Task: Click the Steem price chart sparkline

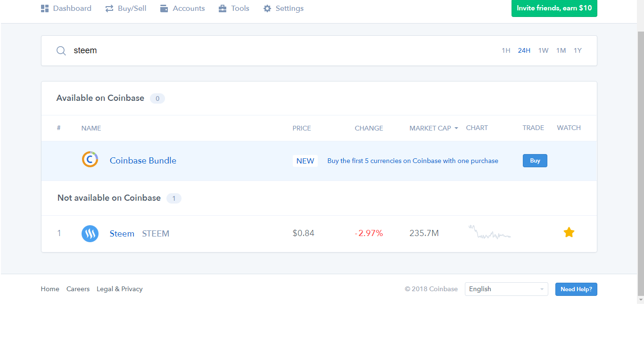Action: tap(489, 232)
